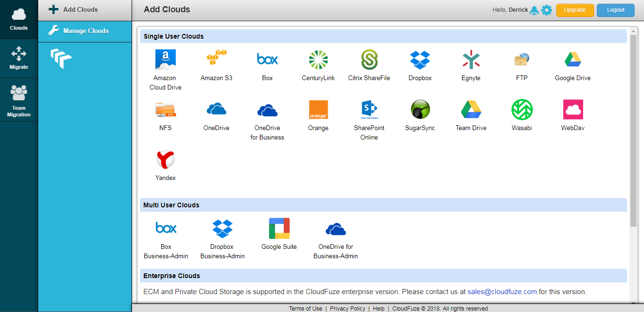Open the Help footer link
This screenshot has width=644, height=312.
[x=379, y=309]
